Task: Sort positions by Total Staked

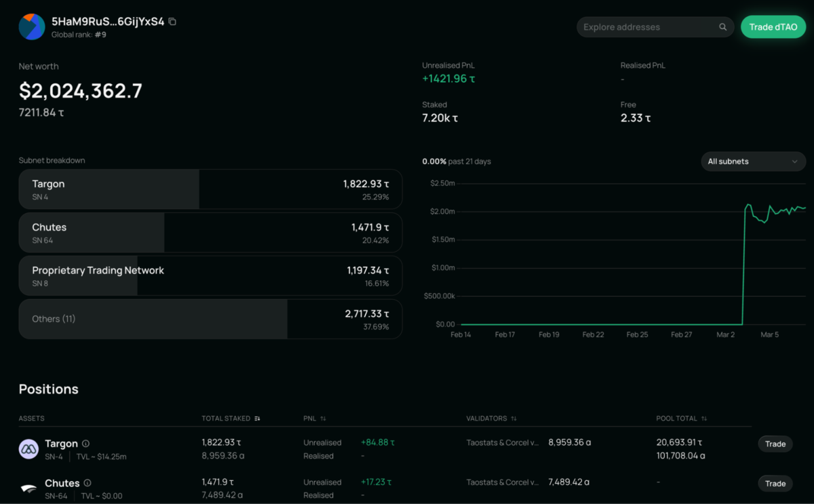Action: tap(257, 419)
